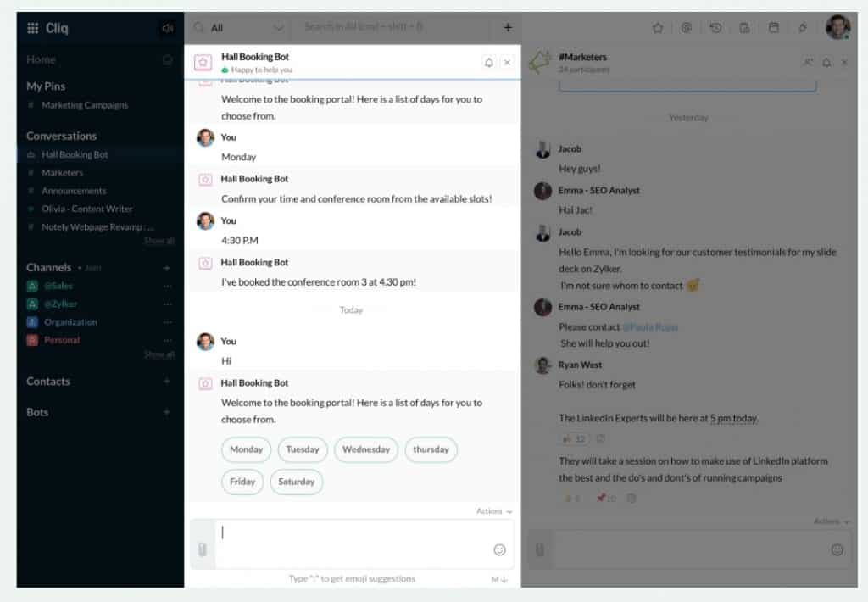Open the emoji picker in the message box

(499, 549)
